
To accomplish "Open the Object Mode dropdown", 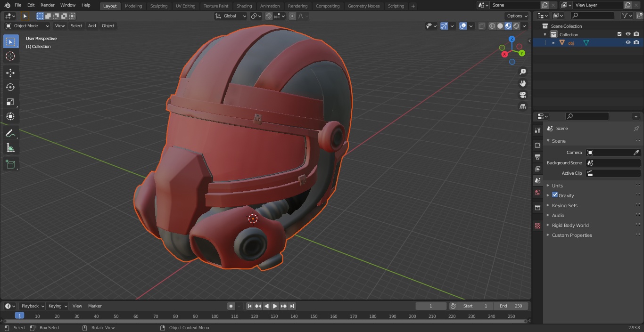I will [x=27, y=26].
